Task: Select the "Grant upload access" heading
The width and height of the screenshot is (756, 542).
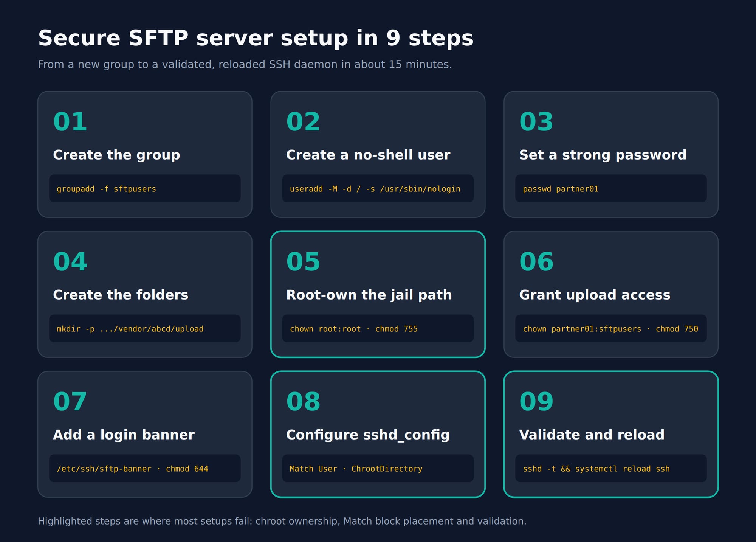Action: point(595,295)
